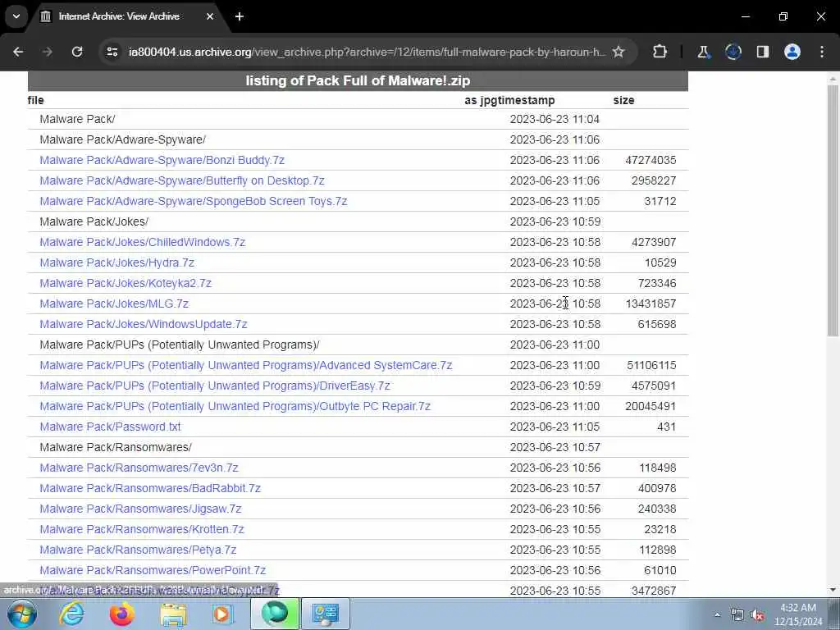Open Chrome Labs flask icon
The width and height of the screenshot is (840, 630).
[x=703, y=52]
